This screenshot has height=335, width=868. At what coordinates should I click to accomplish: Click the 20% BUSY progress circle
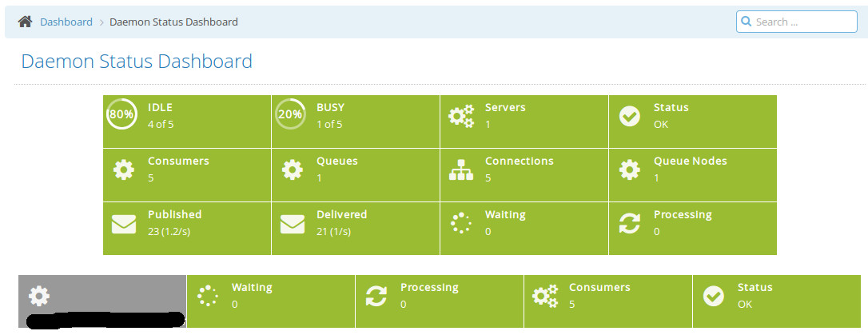(x=289, y=114)
